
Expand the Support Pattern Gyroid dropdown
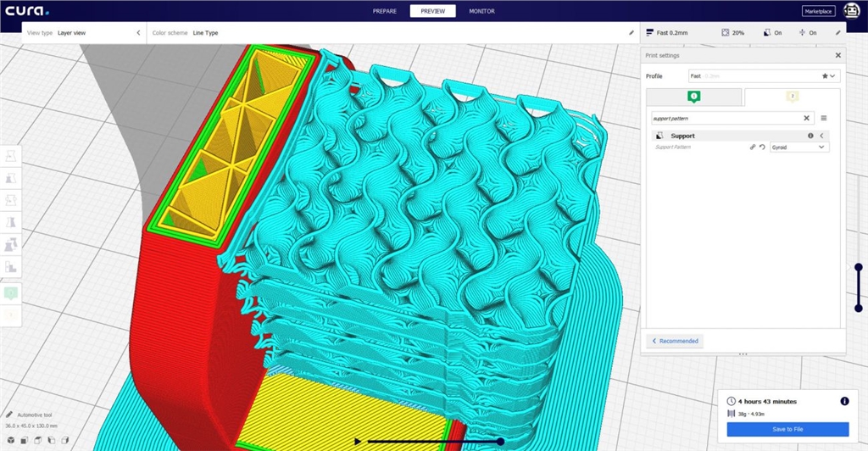click(x=799, y=147)
